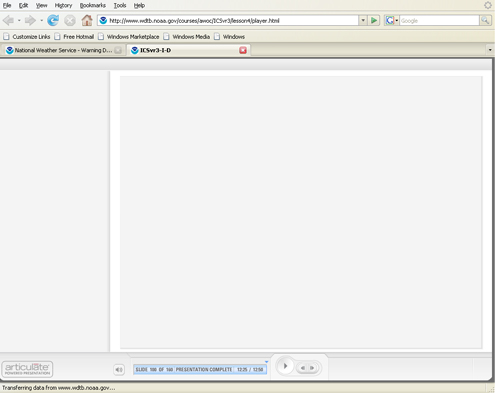This screenshot has height=393, width=495.
Task: Click the blue progress marker above timer
Action: (x=266, y=362)
